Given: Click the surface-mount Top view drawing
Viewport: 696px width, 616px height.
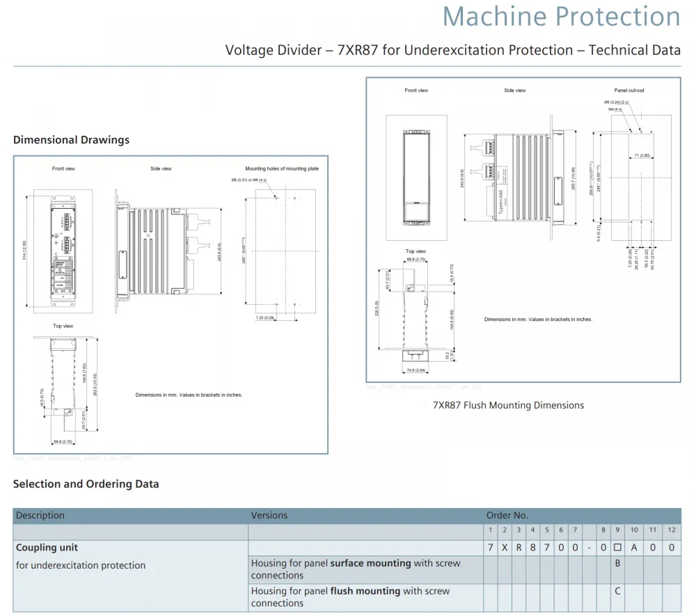Looking at the screenshot, I should 68,390.
